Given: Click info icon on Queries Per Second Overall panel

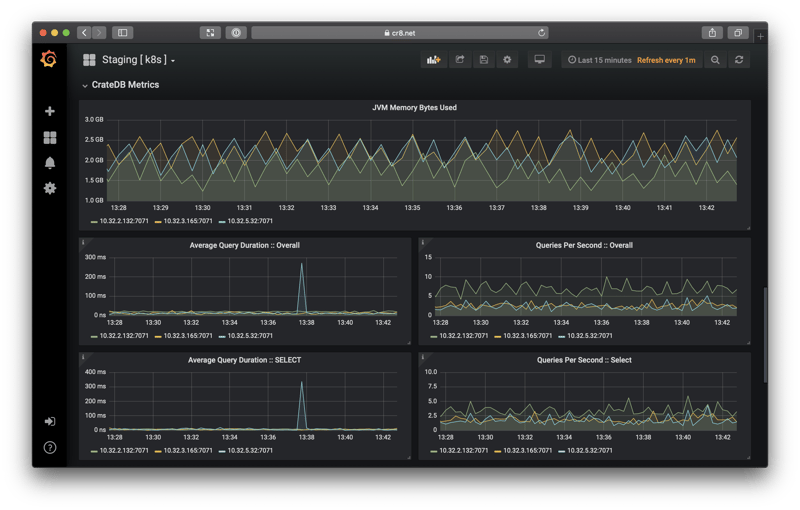Looking at the screenshot, I should point(422,242).
